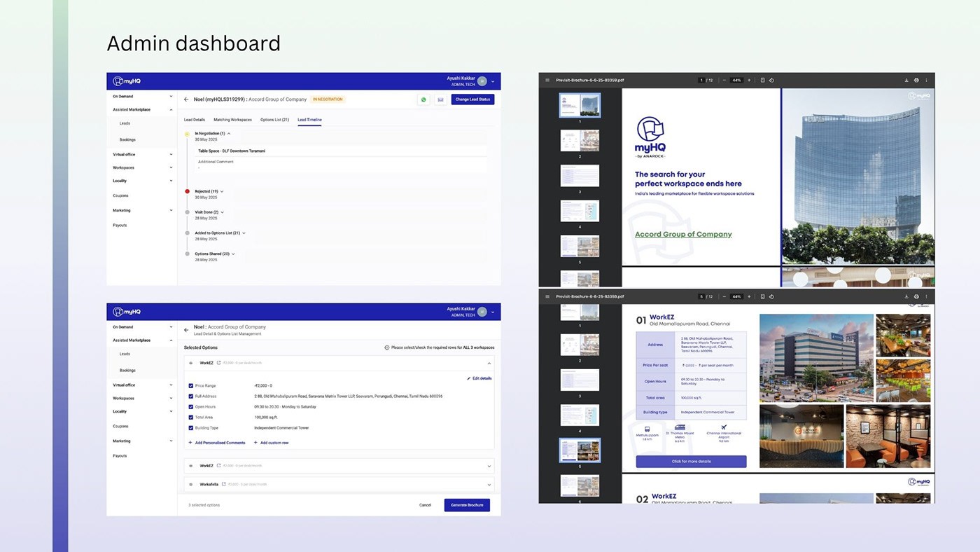Select page 3 thumbnail in top PDF viewer

pos(580,175)
